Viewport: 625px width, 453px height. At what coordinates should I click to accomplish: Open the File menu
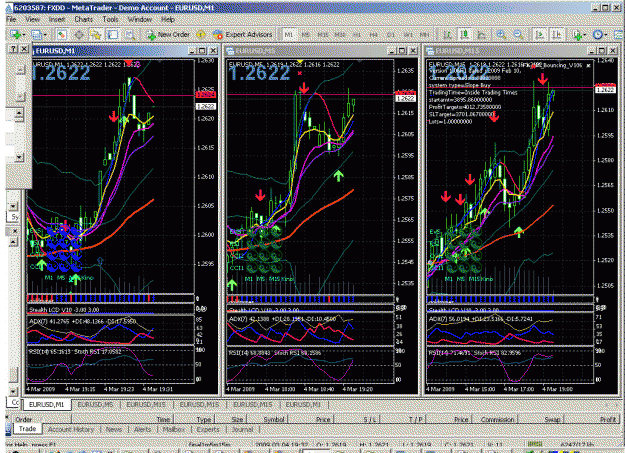11,19
